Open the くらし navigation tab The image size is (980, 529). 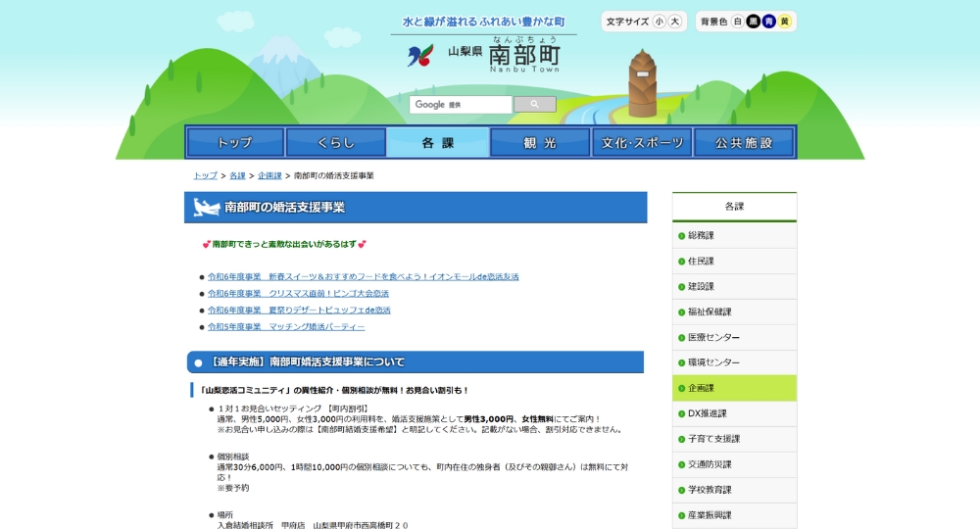click(x=336, y=143)
